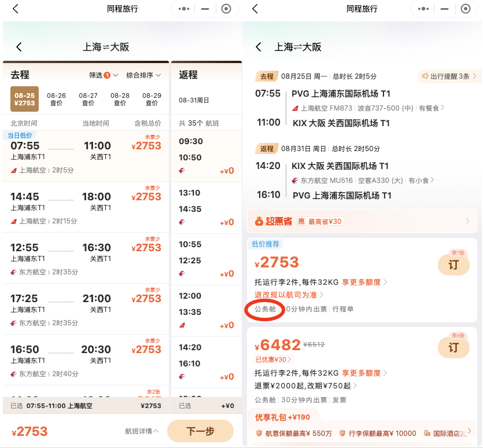Image resolution: width=483 pixels, height=448 pixels.
Task: Book the ¥6482 fare with 订
Action: pyautogui.click(x=453, y=347)
